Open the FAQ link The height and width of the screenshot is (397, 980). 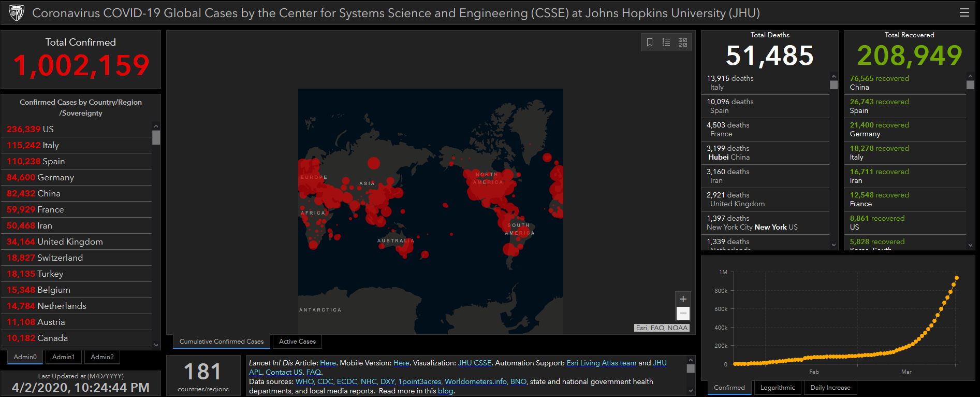pyautogui.click(x=313, y=373)
